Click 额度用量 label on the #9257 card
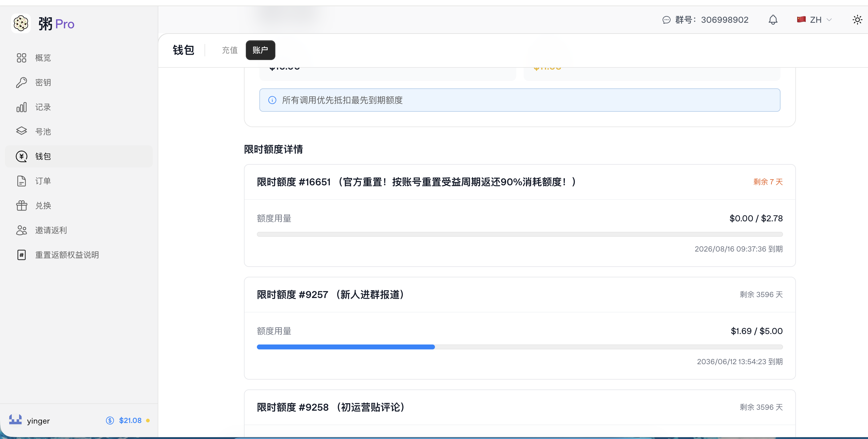Viewport: 868px width, 439px height. pos(274,331)
